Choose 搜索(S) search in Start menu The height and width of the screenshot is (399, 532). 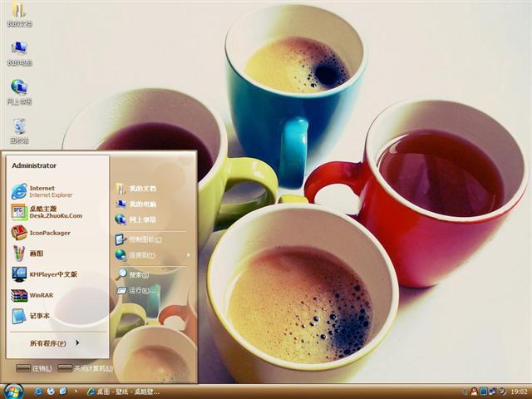click(137, 274)
